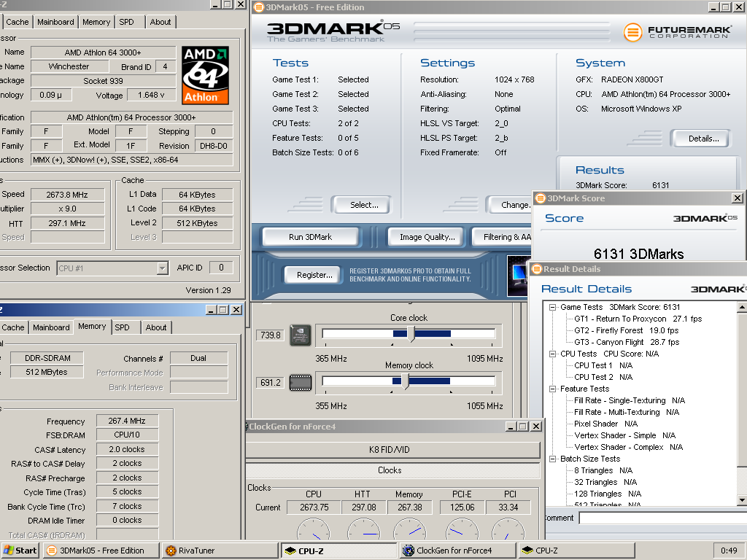Click the CPU clock gauge dial in ClockGen
Screen dimensions: 747x560
click(x=314, y=529)
